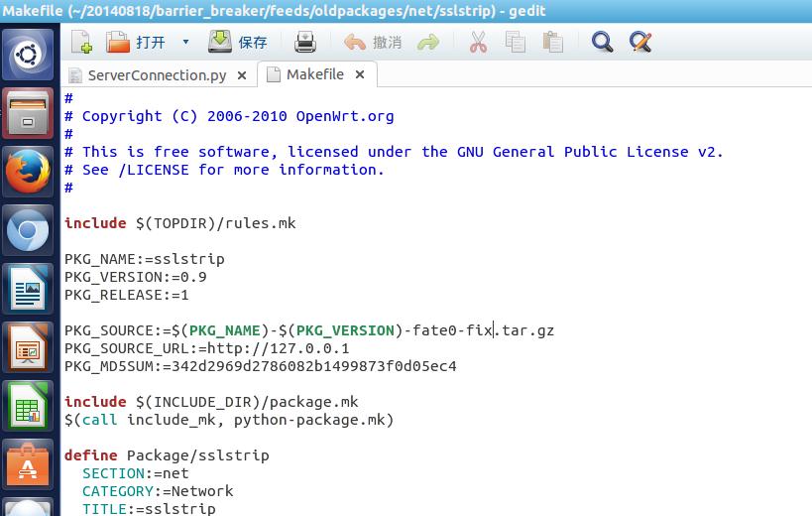This screenshot has width=812, height=516.
Task: Cut selection using scissors icon
Action: pos(478,42)
